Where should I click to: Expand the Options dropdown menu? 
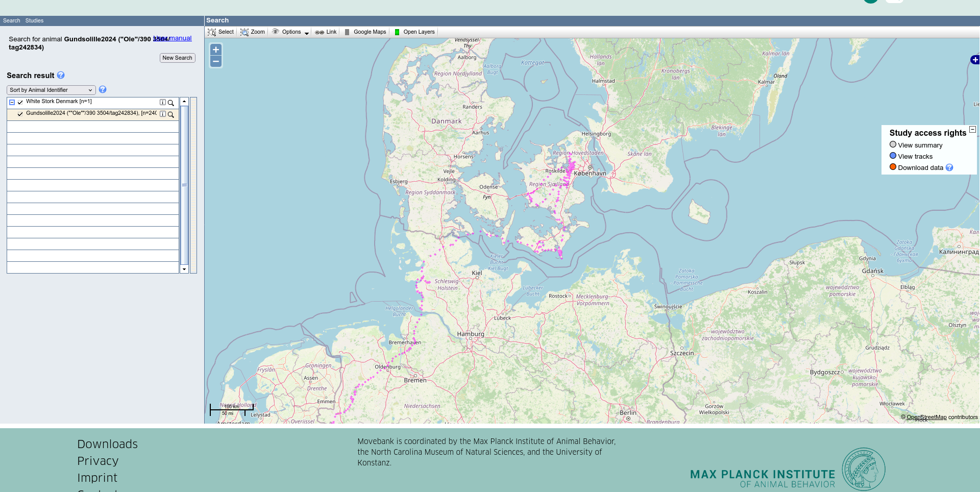(x=290, y=32)
